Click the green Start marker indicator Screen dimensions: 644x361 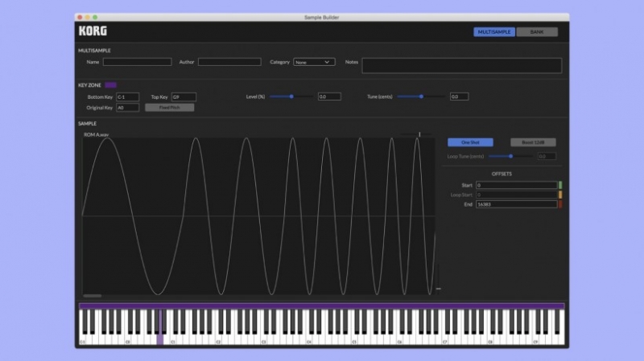pyautogui.click(x=560, y=185)
